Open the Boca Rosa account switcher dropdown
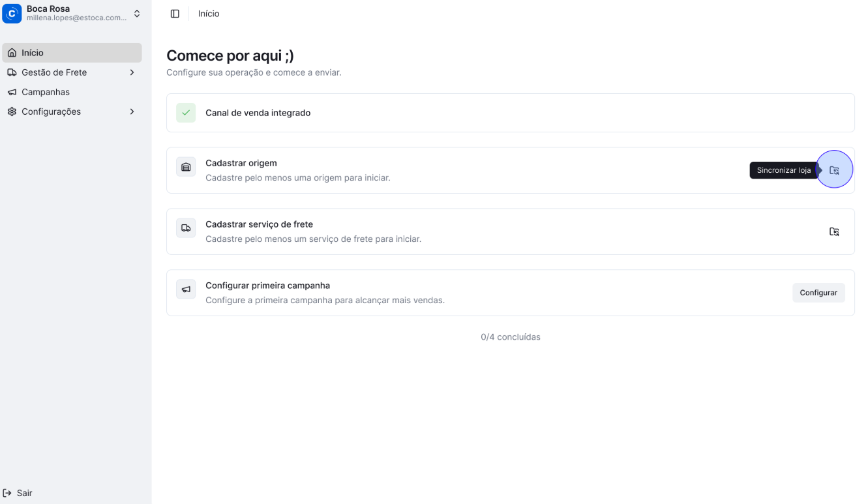 137,14
